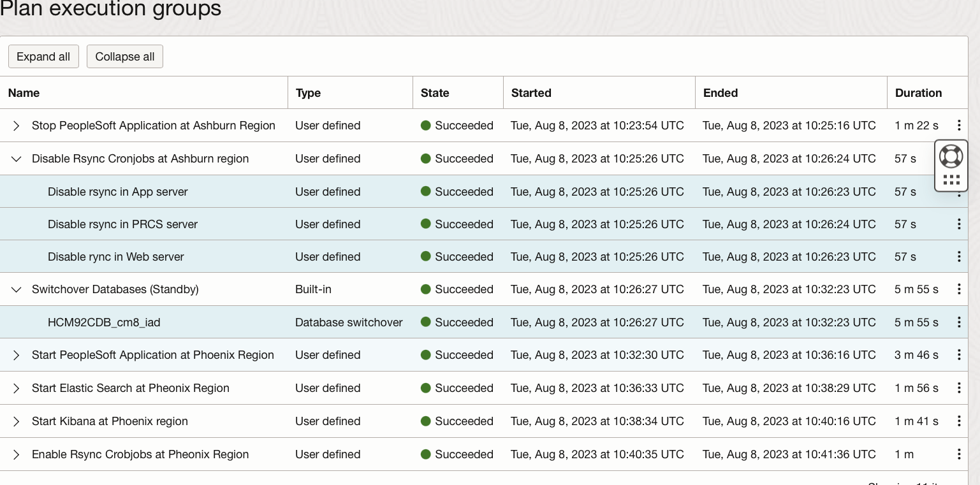Viewport: 980px width, 485px height.
Task: Open actions menu for HCM92CDB_cm8_iad row
Action: tap(958, 322)
